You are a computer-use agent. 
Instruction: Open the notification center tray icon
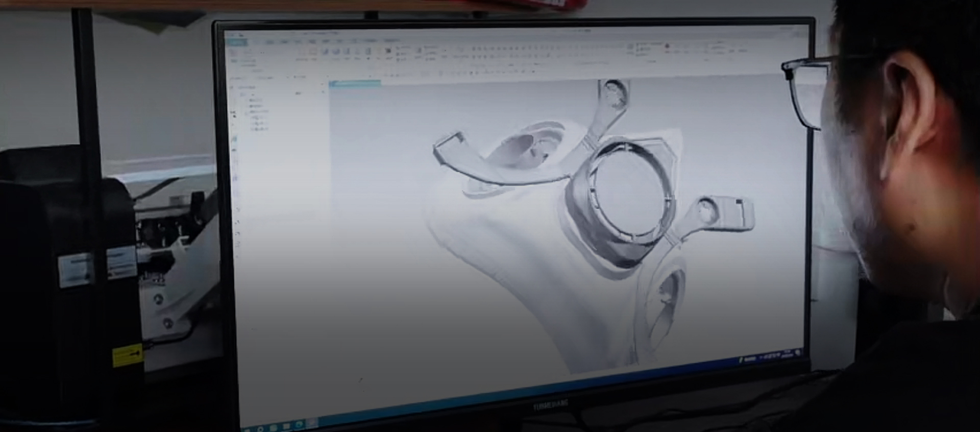pos(798,352)
